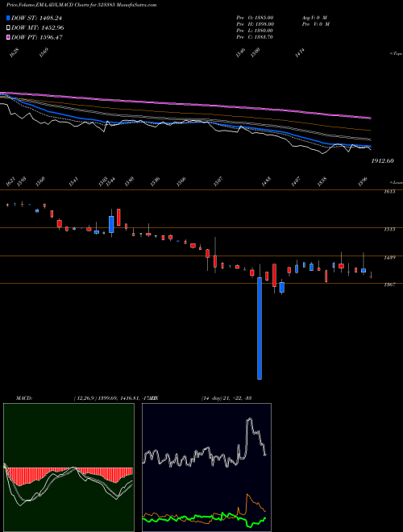The image size is (403, 532).
Task: Select the DOW PT: 1596.47 label
Action: point(37,37)
